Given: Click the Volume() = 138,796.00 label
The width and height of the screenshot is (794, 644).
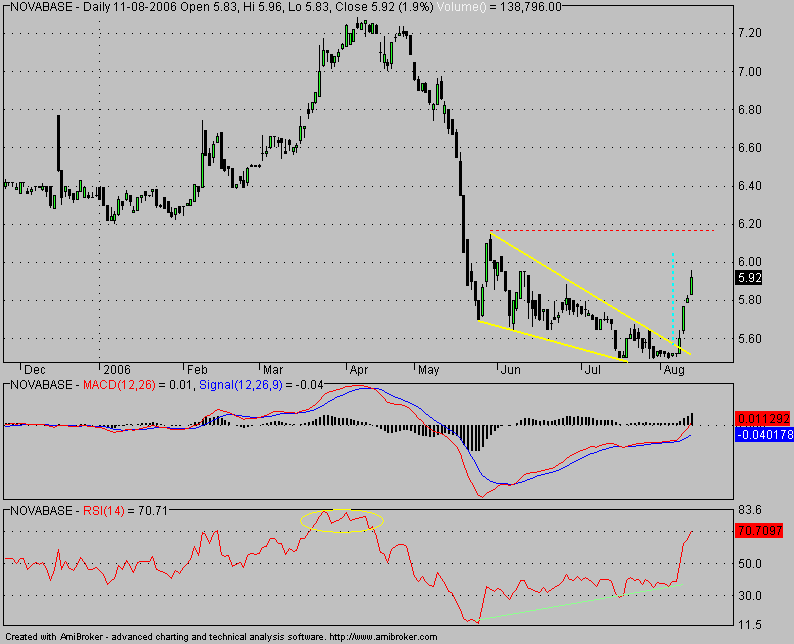Looking at the screenshot, I should coord(499,7).
